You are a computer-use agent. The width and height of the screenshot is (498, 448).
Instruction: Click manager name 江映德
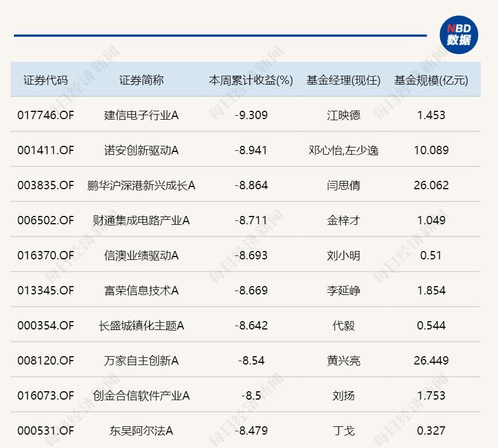click(x=343, y=115)
